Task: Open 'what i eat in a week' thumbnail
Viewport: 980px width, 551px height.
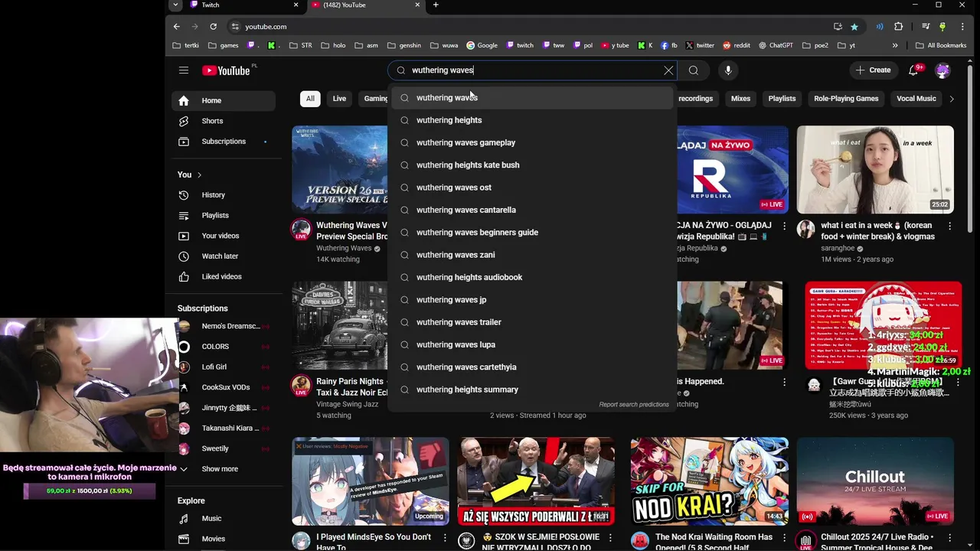Action: click(875, 170)
